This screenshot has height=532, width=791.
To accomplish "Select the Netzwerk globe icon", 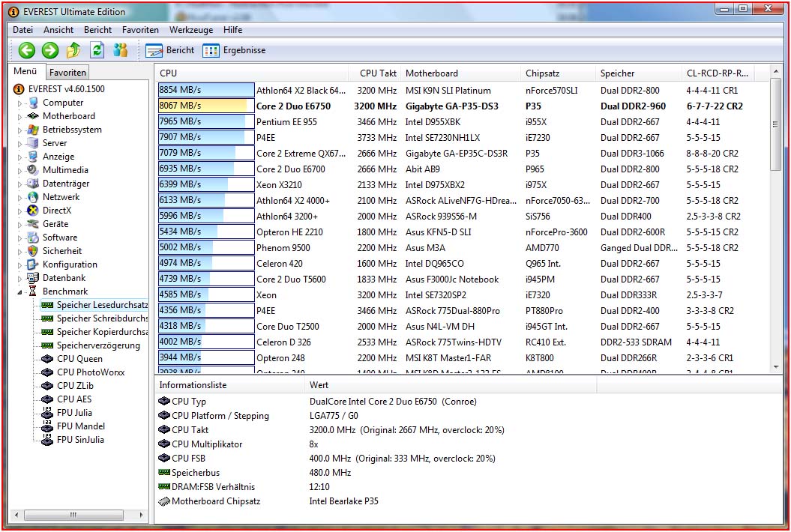I will pos(33,196).
